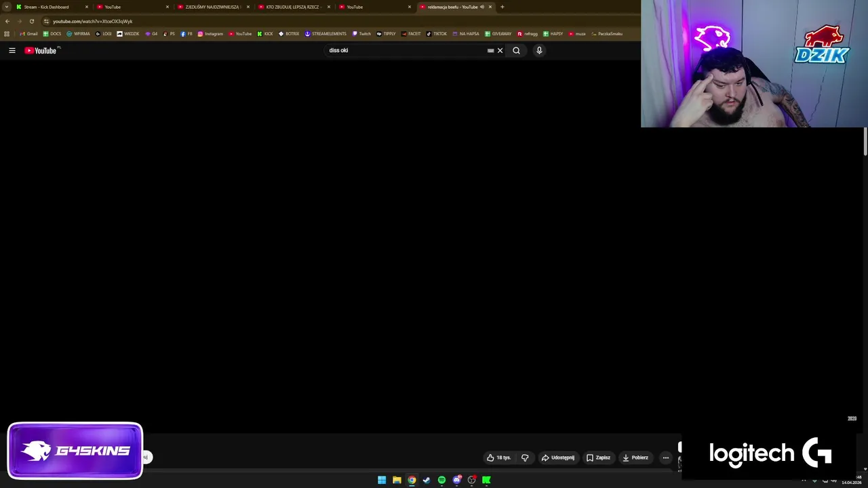The width and height of the screenshot is (868, 488).
Task: Open PS bookmark
Action: point(169,34)
